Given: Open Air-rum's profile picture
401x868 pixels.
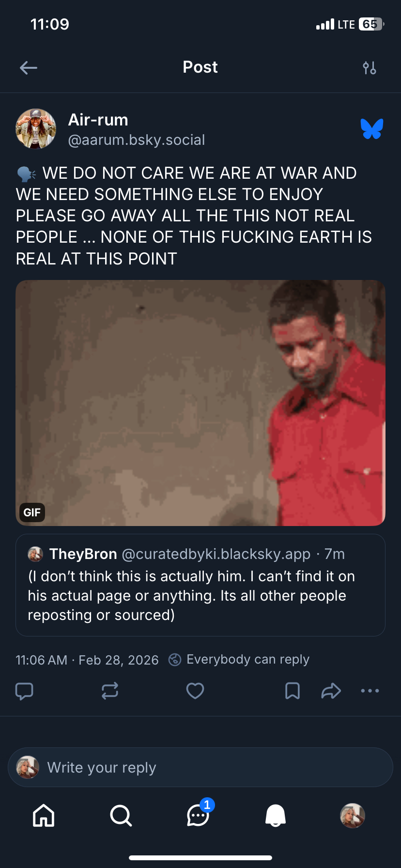Looking at the screenshot, I should coord(36,129).
